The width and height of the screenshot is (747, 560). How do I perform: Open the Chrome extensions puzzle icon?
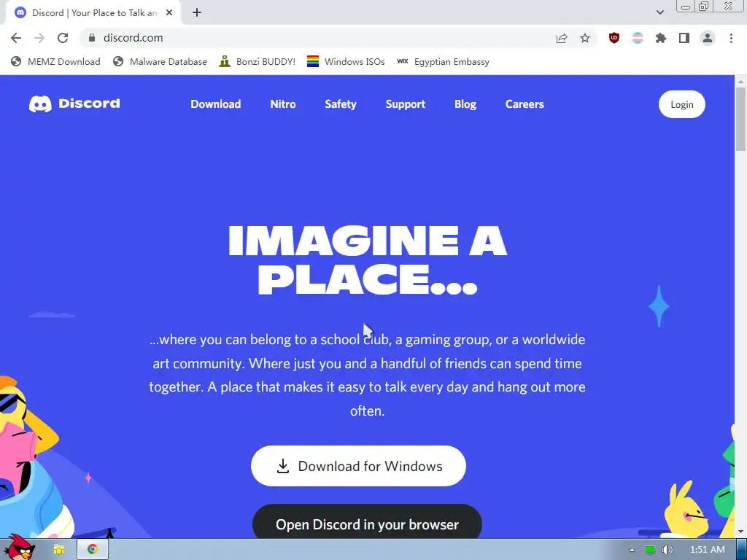(660, 38)
